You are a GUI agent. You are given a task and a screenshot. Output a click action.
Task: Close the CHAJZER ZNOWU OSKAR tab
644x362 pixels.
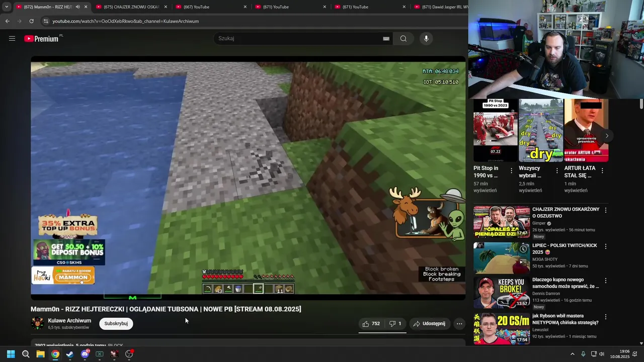click(166, 7)
